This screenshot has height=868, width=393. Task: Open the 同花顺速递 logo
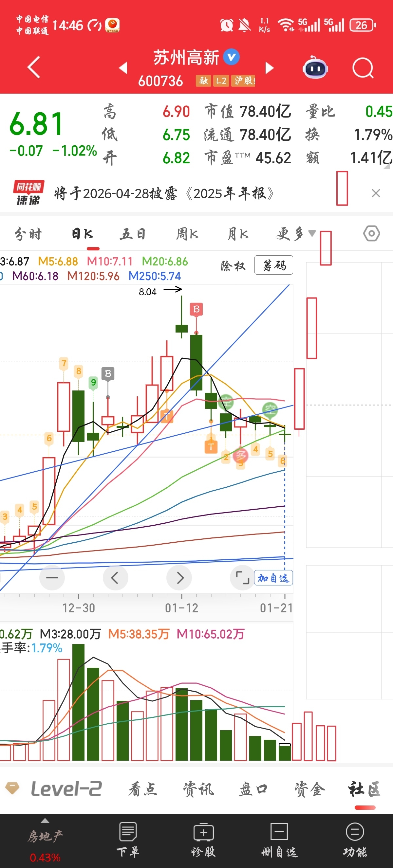(28, 193)
